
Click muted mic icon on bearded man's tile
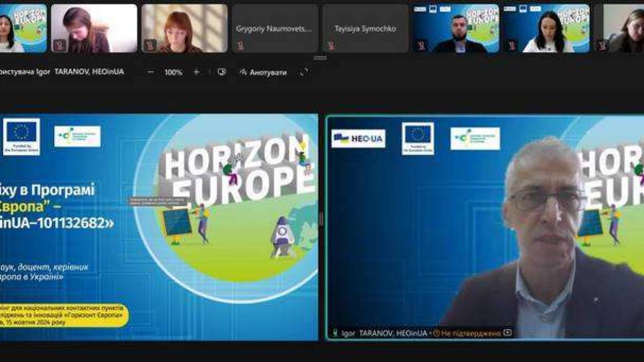[x=422, y=46]
